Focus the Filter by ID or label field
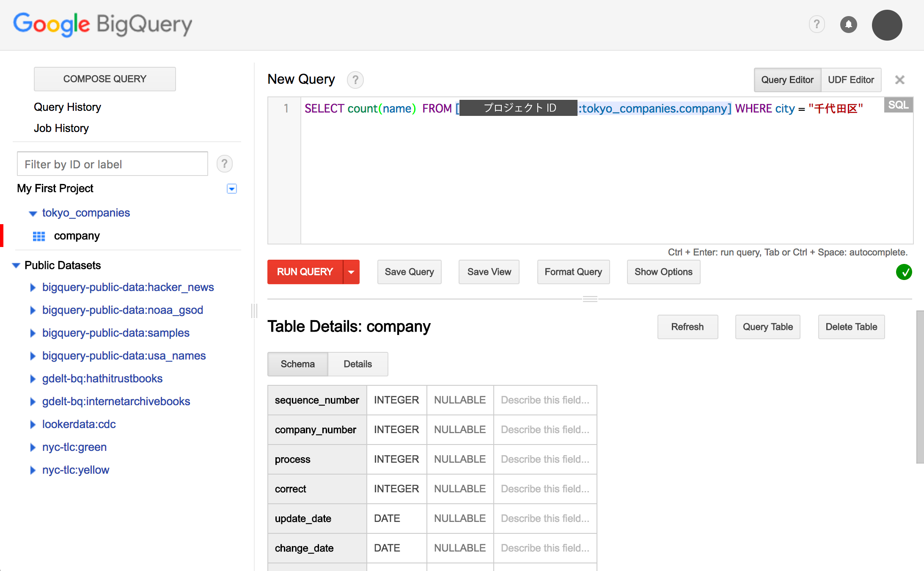This screenshot has width=924, height=571. pos(113,164)
